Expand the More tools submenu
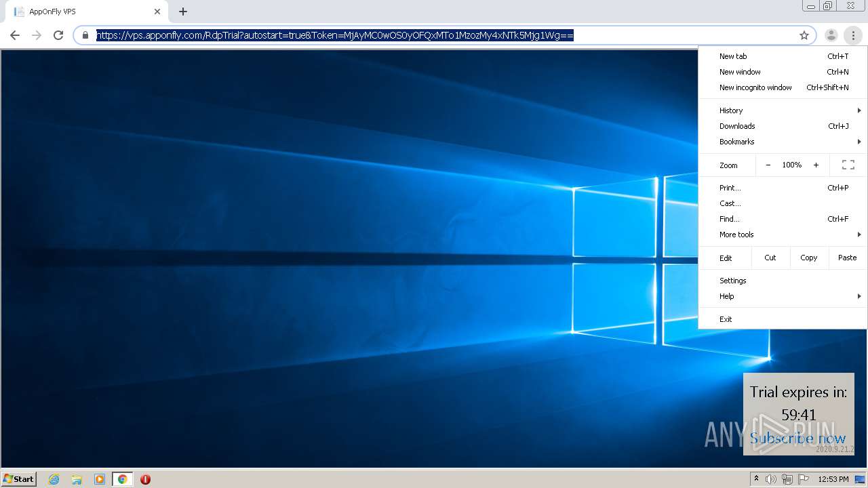 coord(783,235)
